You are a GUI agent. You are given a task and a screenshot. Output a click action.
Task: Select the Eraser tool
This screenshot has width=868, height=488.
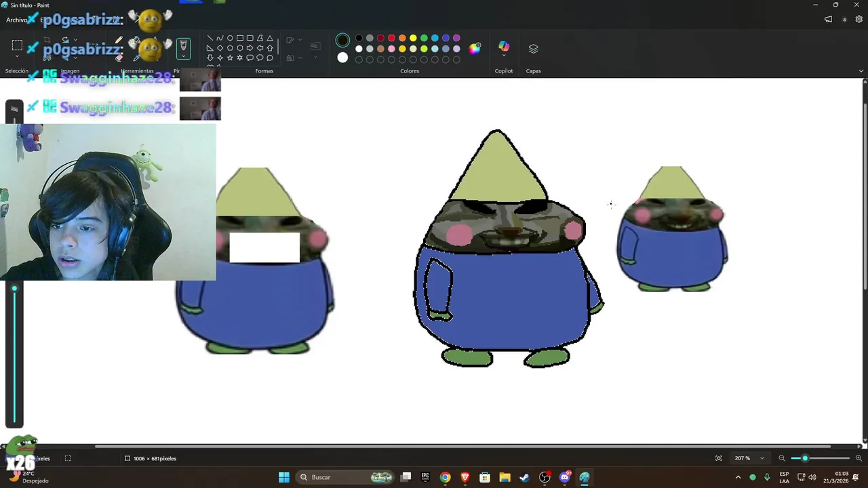coord(119,57)
